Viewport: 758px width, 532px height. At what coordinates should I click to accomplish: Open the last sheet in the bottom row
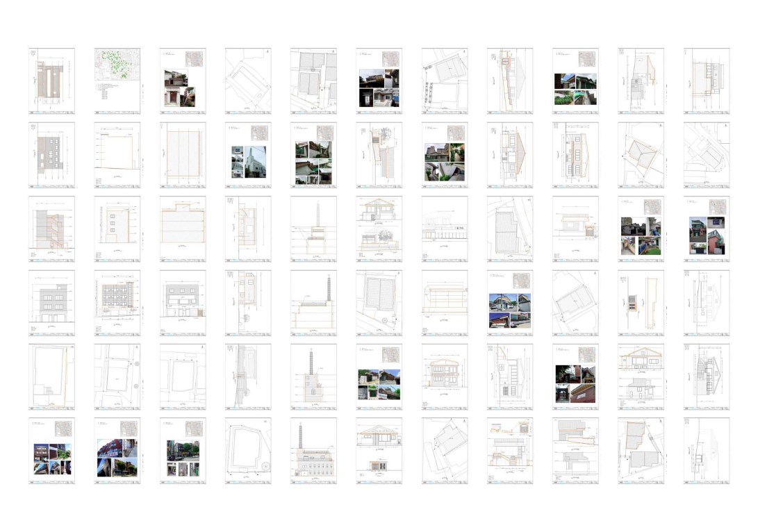coord(707,450)
